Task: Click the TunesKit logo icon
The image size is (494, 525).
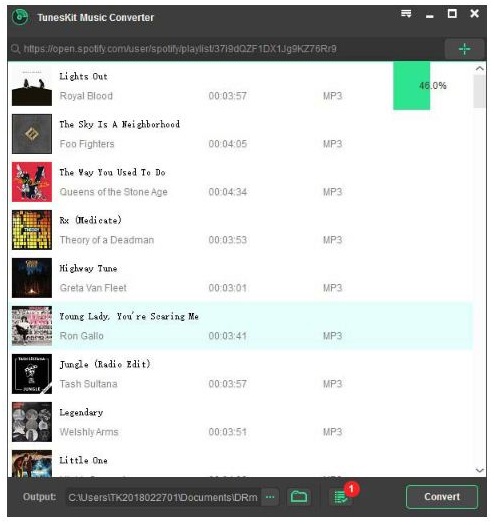Action: click(x=20, y=17)
